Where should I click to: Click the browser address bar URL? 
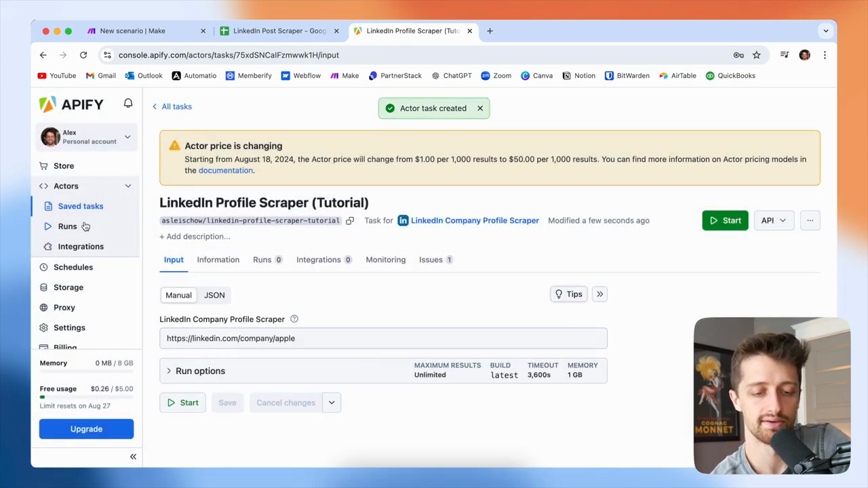pyautogui.click(x=229, y=55)
